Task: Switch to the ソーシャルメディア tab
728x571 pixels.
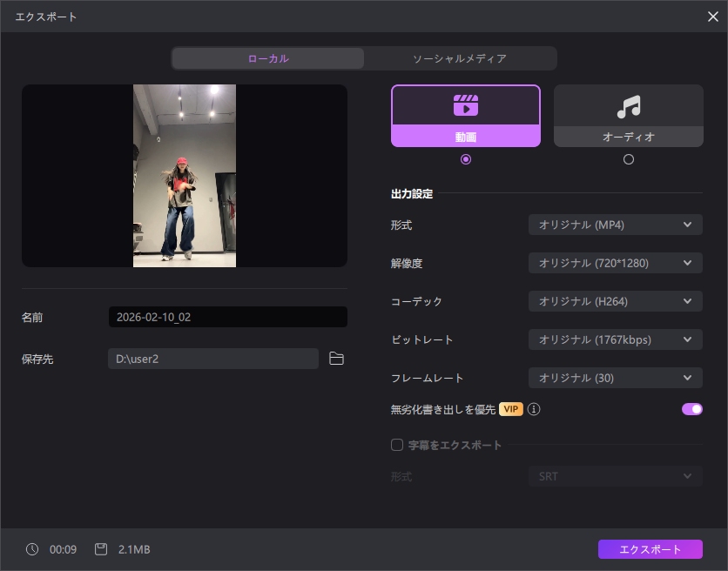Action: pyautogui.click(x=460, y=58)
